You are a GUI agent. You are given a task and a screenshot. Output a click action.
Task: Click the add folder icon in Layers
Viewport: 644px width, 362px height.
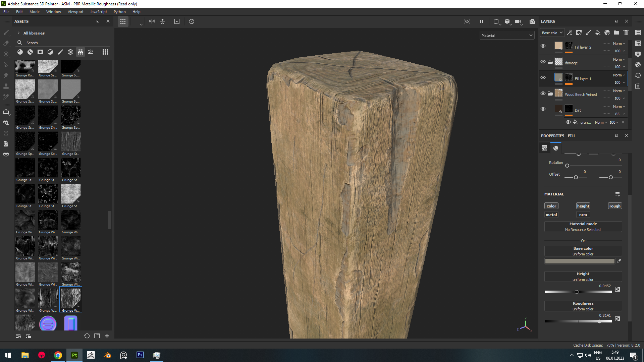pos(616,33)
